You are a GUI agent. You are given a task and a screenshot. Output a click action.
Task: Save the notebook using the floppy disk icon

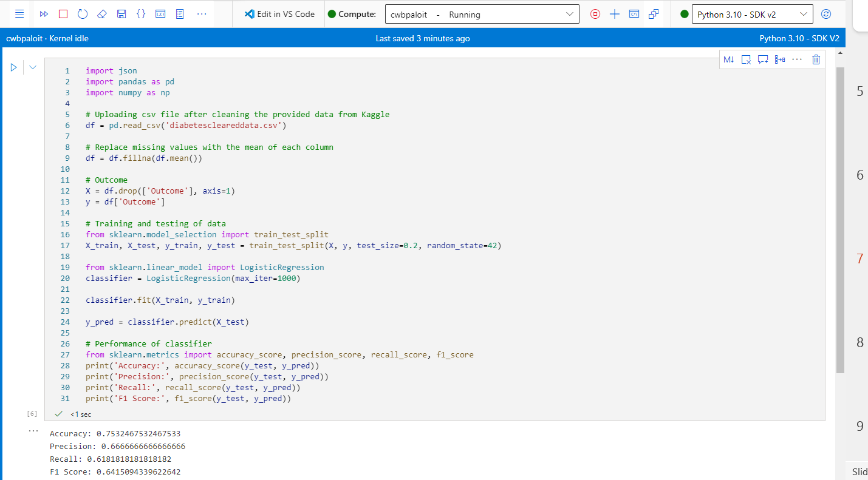pos(121,14)
